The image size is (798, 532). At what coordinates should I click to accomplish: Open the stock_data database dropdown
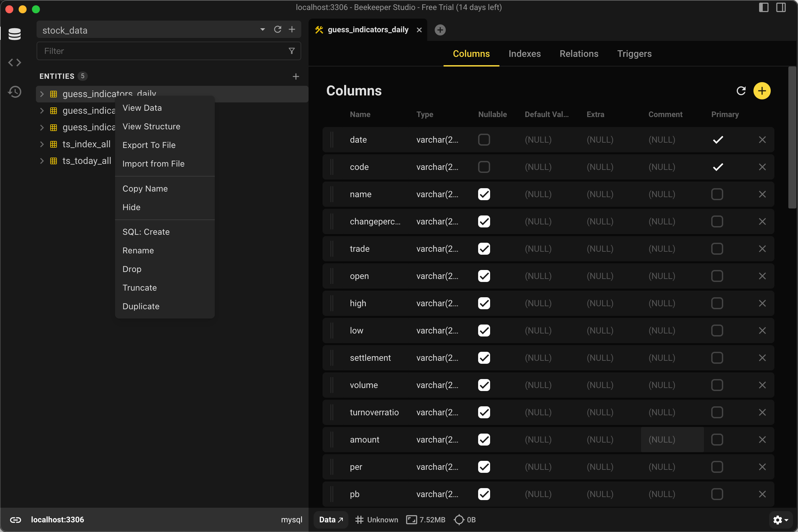coord(262,30)
